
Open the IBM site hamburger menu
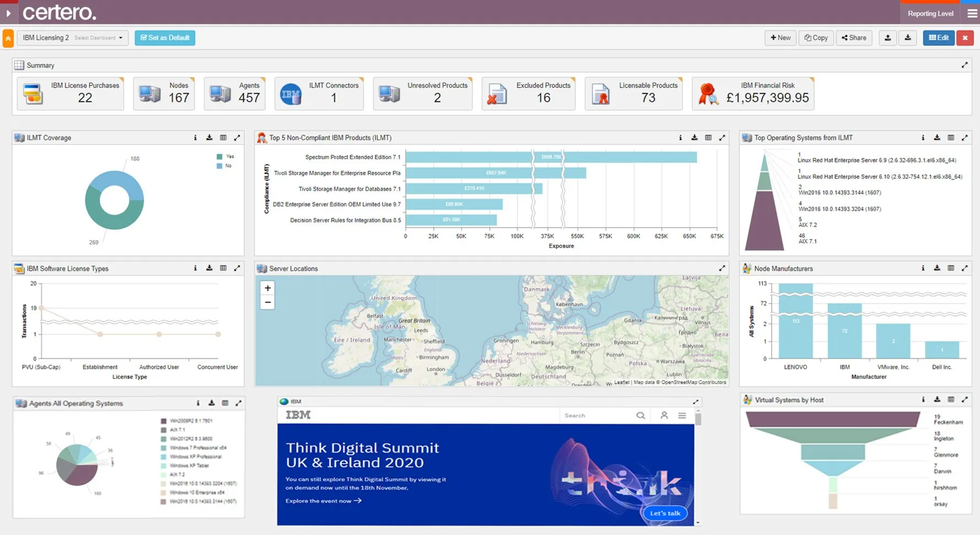682,415
